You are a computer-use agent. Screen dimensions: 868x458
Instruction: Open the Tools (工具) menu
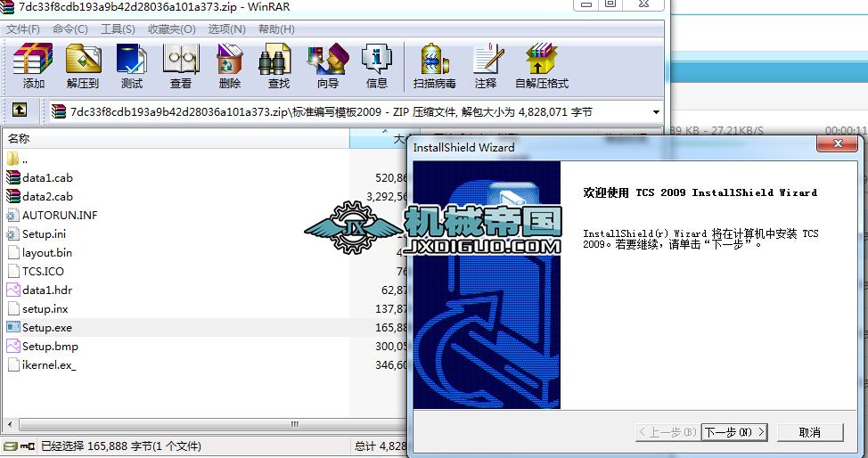(x=118, y=29)
